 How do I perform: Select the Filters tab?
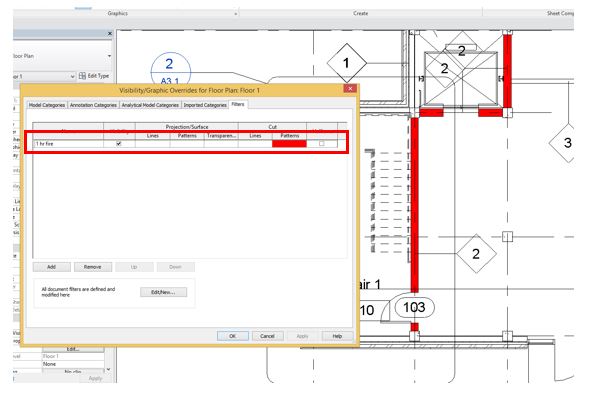[x=238, y=104]
